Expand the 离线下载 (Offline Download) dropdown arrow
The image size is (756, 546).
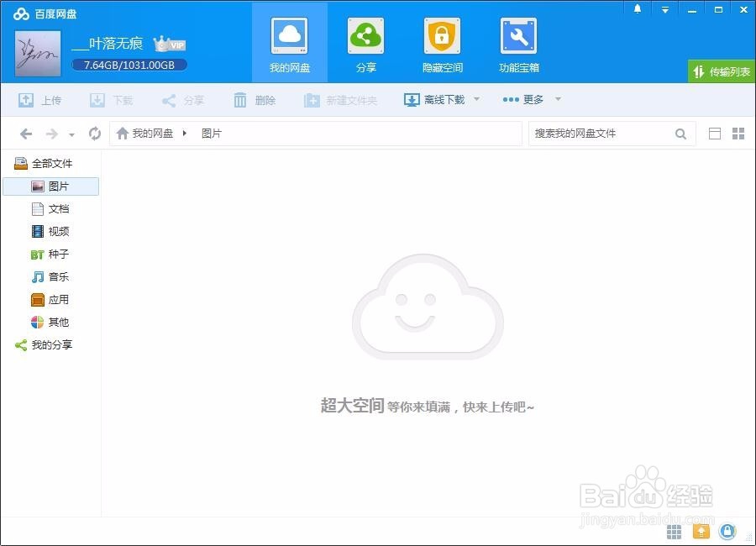475,99
